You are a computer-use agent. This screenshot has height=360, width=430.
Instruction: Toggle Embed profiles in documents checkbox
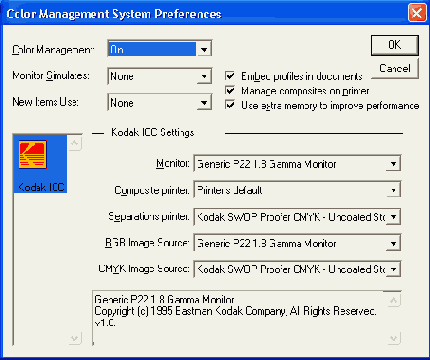point(230,76)
